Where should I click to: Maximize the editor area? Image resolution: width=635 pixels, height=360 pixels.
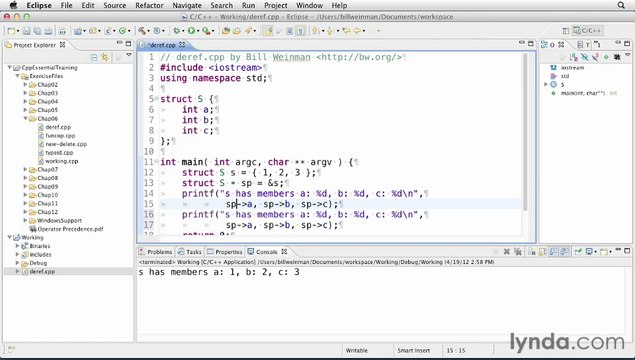pyautogui.click(x=531, y=44)
